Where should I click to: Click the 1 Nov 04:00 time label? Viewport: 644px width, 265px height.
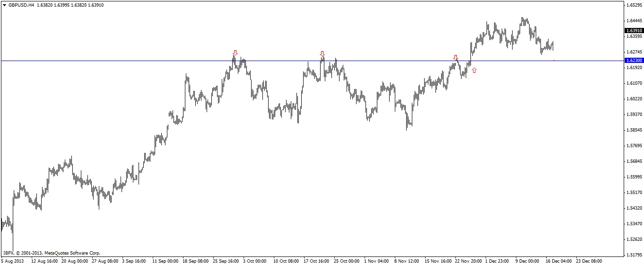tap(376, 261)
